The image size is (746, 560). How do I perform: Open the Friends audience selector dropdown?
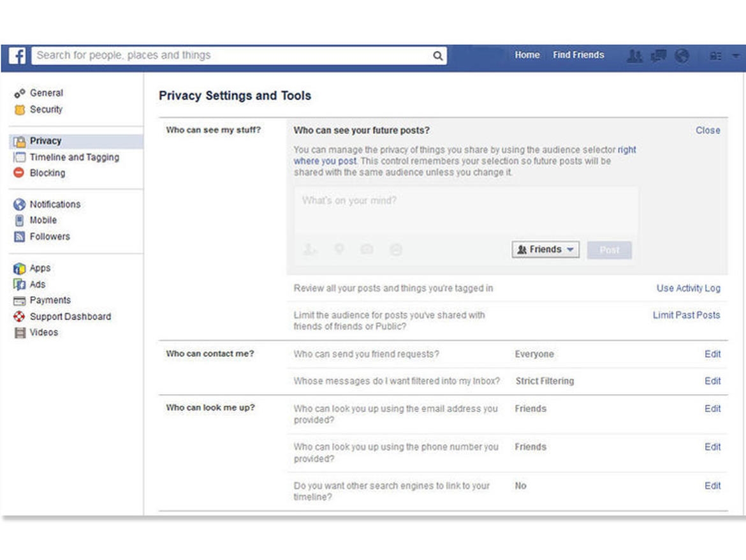[545, 249]
